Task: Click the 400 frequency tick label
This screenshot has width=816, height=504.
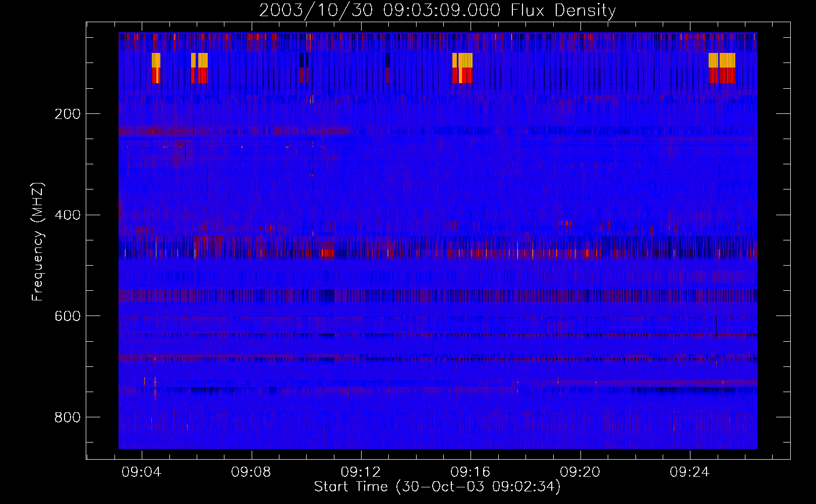Action: (68, 215)
